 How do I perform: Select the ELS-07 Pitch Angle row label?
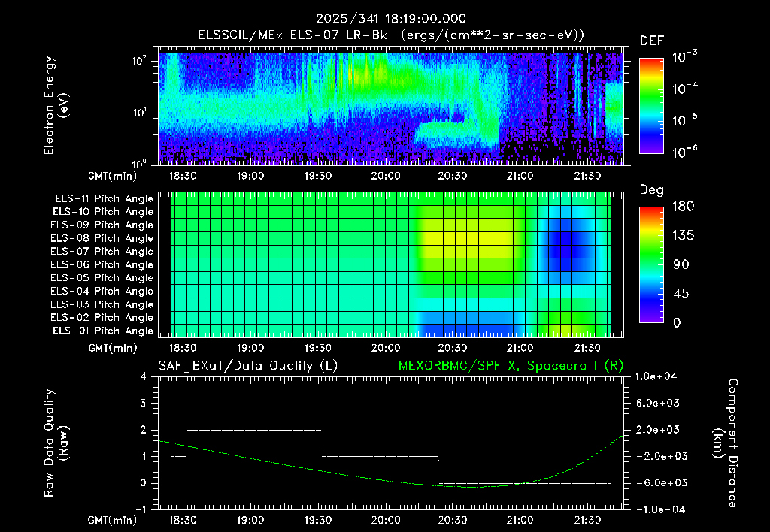(x=102, y=251)
